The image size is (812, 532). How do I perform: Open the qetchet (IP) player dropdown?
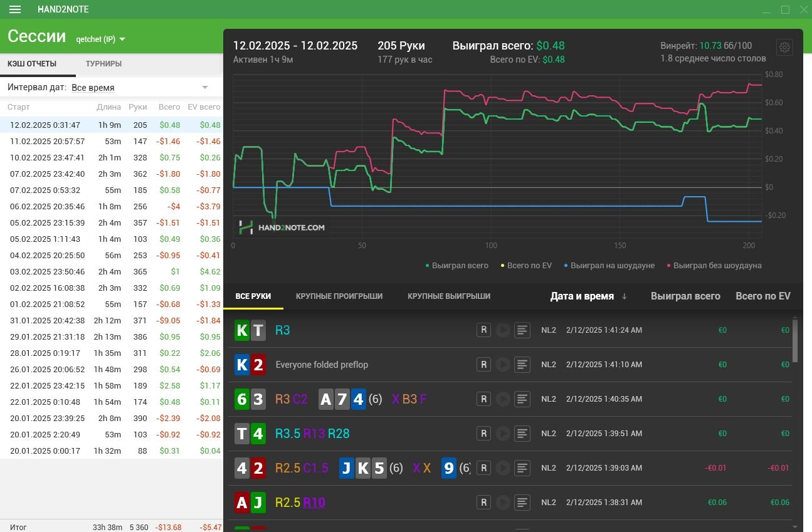(x=100, y=39)
